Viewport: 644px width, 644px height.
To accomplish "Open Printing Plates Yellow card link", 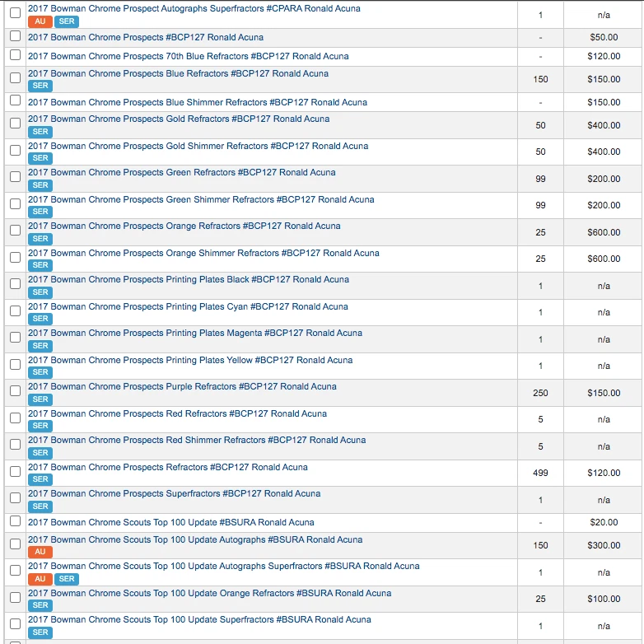I will [x=190, y=360].
